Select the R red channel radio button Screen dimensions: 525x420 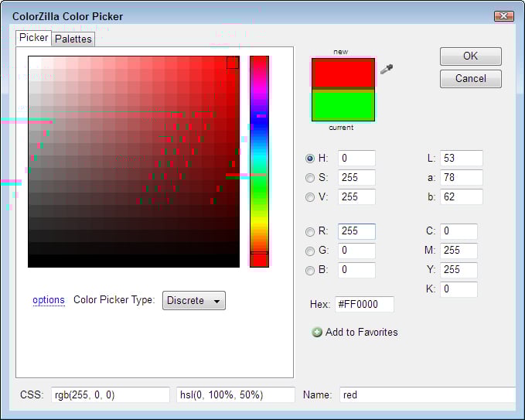pos(310,231)
